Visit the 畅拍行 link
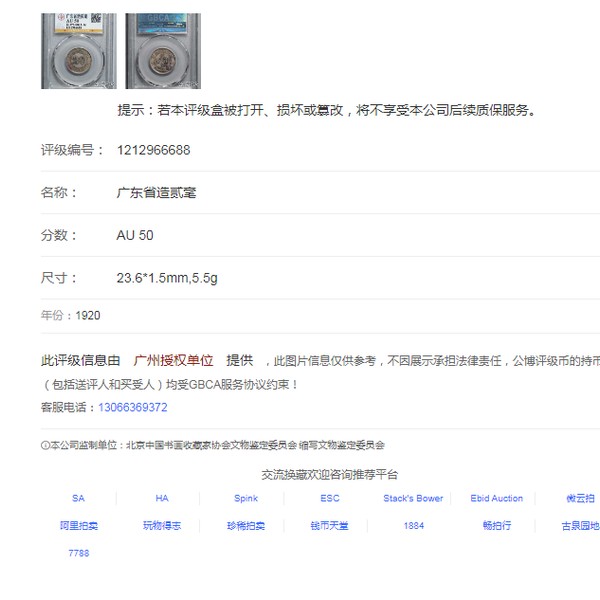The width and height of the screenshot is (600, 600). (x=497, y=526)
